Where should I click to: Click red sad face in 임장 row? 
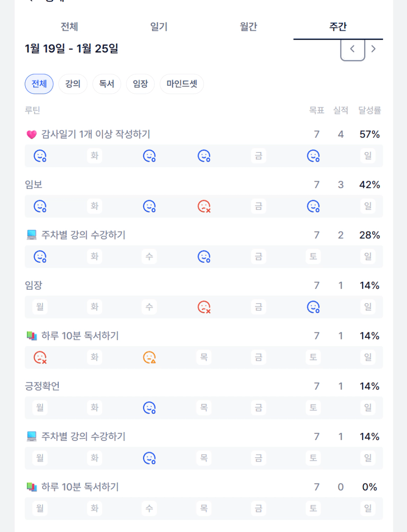tap(204, 307)
